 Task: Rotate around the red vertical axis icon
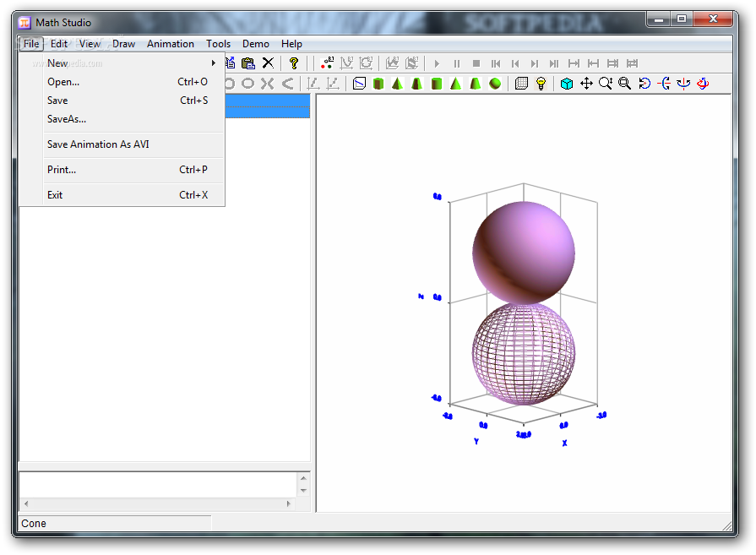(x=683, y=84)
